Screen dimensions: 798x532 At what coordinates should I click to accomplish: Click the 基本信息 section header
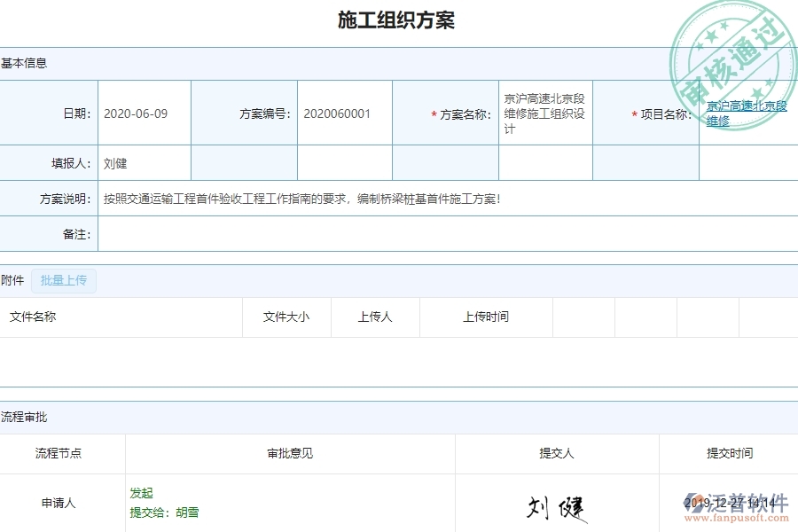(25, 63)
